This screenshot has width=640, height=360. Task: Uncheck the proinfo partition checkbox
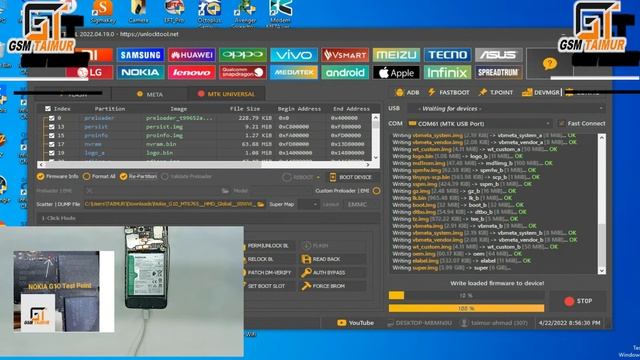pyautogui.click(x=51, y=136)
